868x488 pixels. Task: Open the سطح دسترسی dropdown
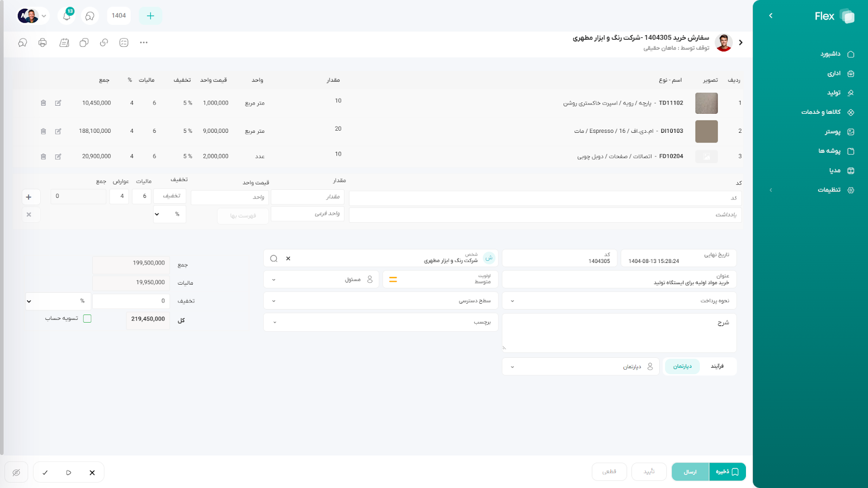click(x=381, y=301)
